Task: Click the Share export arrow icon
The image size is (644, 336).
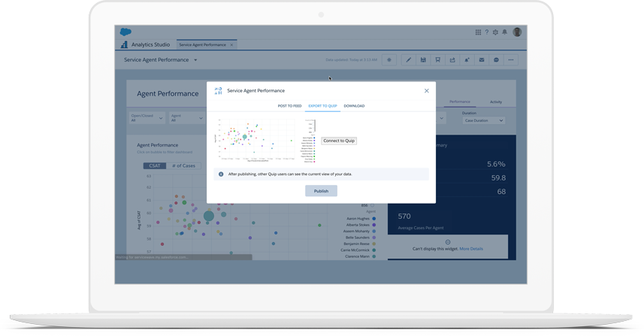Action: [x=452, y=60]
